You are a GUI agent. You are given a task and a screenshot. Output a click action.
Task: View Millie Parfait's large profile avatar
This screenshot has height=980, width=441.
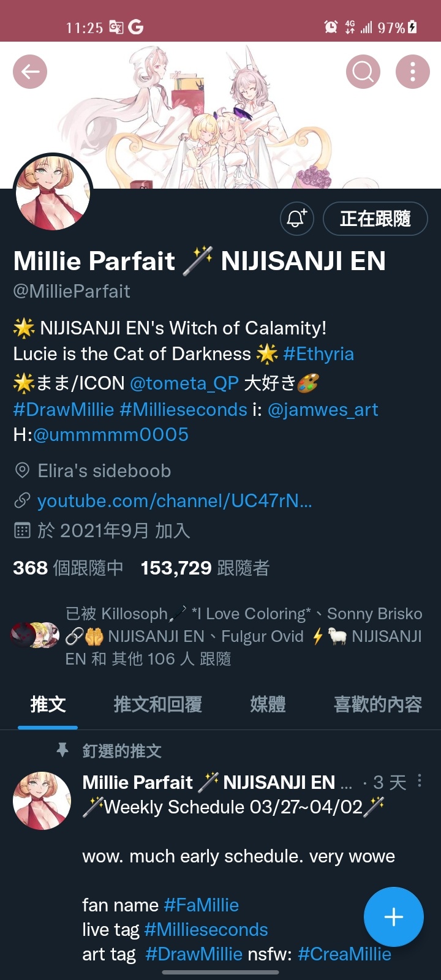[x=53, y=193]
